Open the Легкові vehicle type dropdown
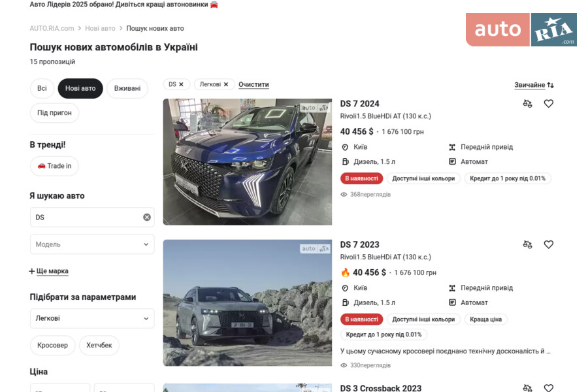The height and width of the screenshot is (392, 588). tap(92, 318)
